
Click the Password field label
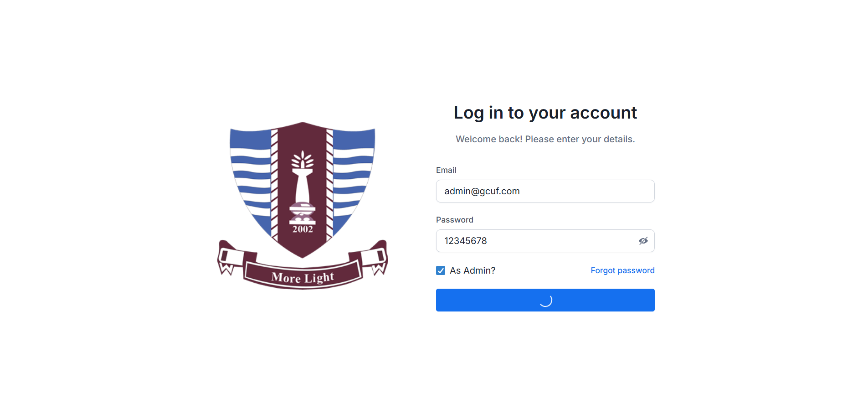pos(454,220)
